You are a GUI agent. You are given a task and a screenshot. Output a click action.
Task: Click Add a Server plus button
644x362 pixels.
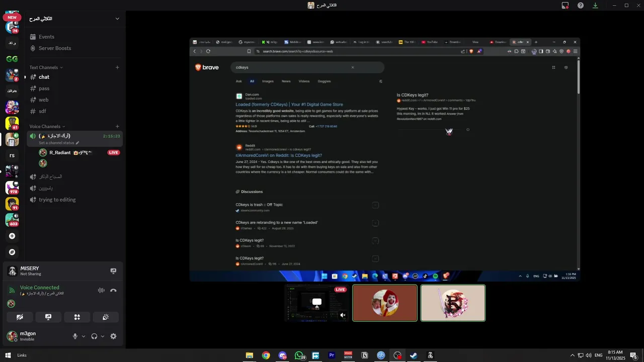[x=12, y=236]
